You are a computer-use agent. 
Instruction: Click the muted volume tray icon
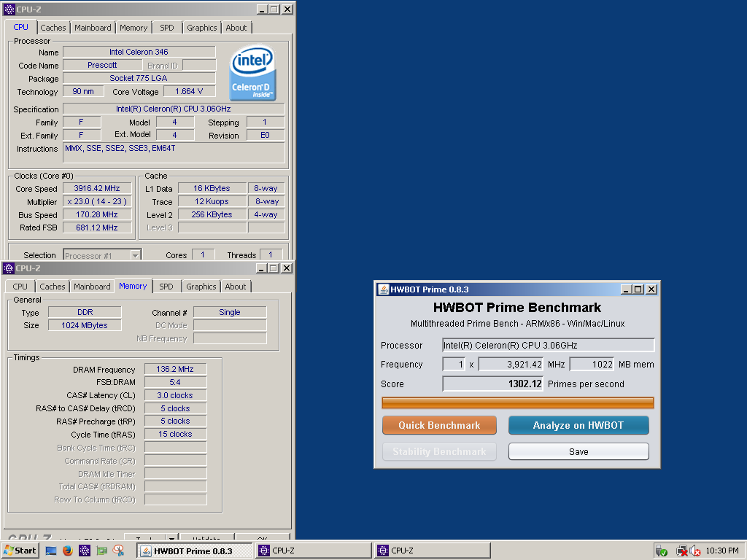[x=695, y=551]
